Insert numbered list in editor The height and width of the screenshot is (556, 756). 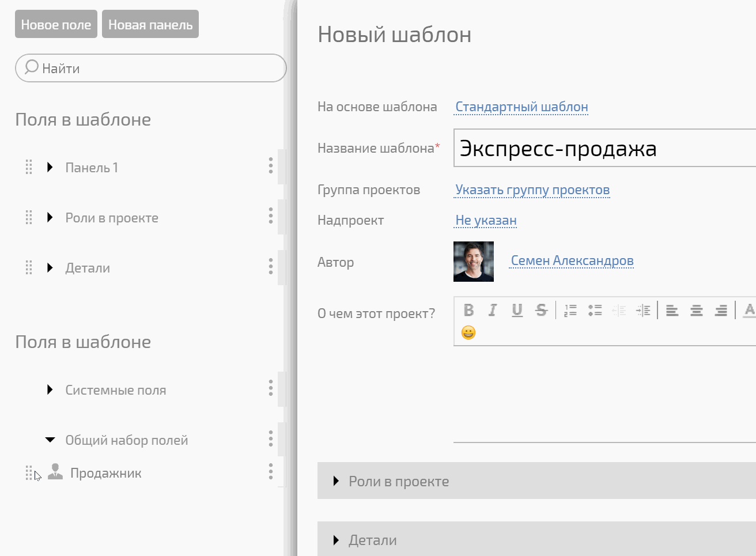coord(570,311)
